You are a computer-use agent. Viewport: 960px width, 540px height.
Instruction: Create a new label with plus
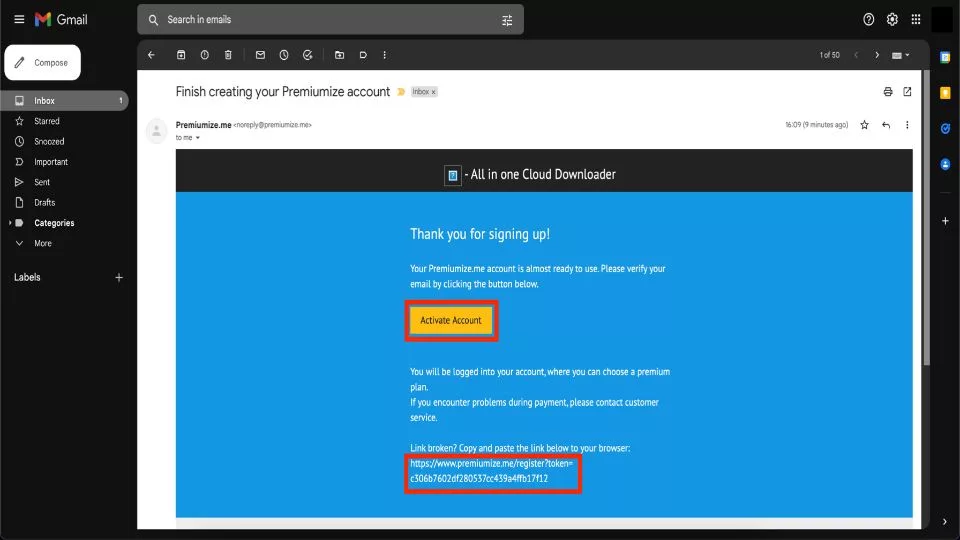click(x=119, y=277)
